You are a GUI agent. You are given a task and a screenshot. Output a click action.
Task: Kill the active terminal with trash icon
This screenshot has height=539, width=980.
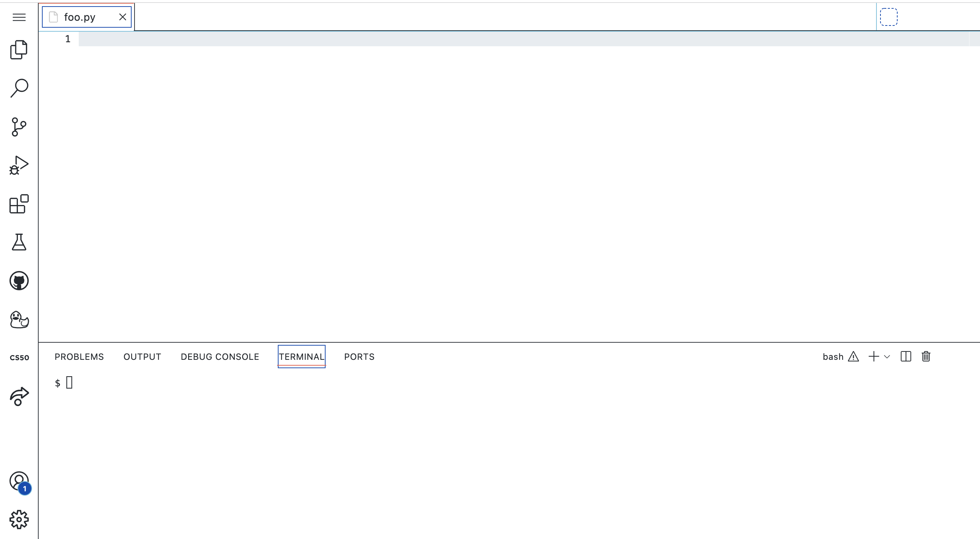[x=926, y=357]
